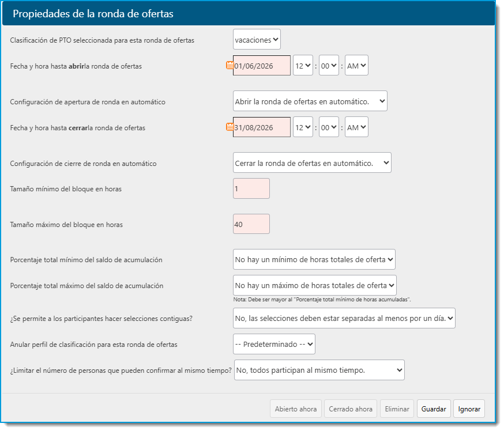This screenshot has height=431, width=504.
Task: Open the automatic round closing configuration dropdown
Action: 312,163
